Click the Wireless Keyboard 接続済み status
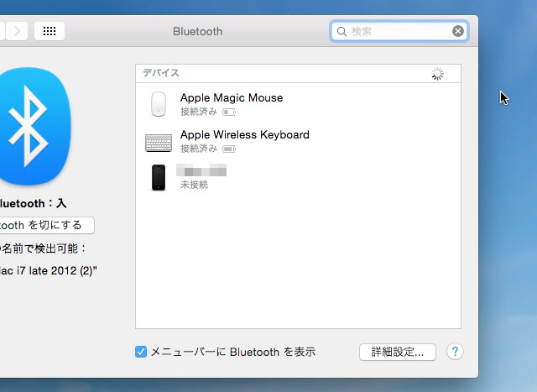Screen dimensions: 537x392 pyautogui.click(x=199, y=149)
